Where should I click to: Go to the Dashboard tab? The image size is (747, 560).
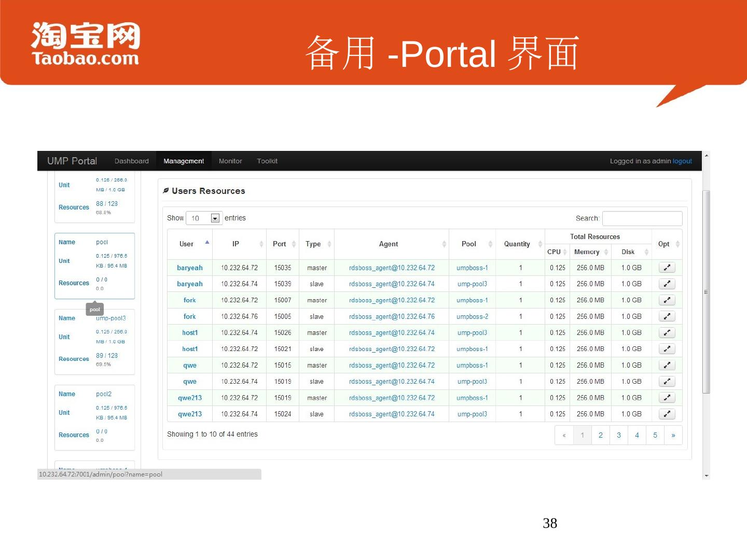[x=131, y=161]
